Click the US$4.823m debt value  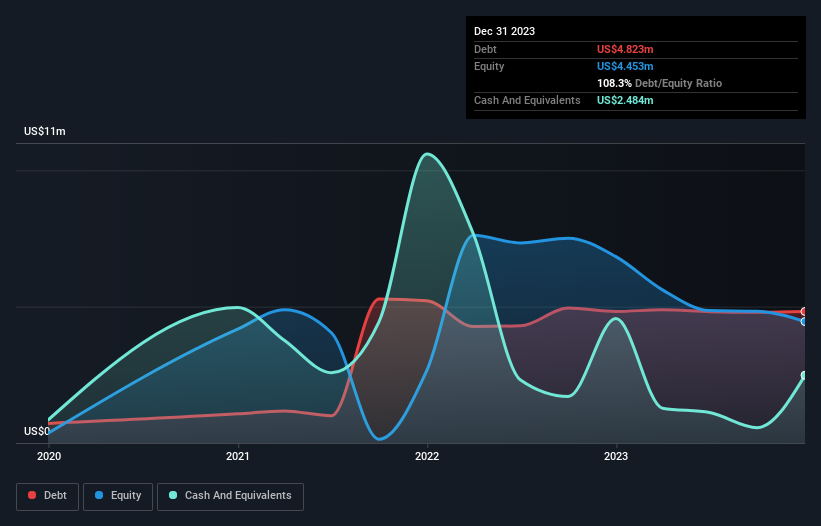(x=625, y=49)
